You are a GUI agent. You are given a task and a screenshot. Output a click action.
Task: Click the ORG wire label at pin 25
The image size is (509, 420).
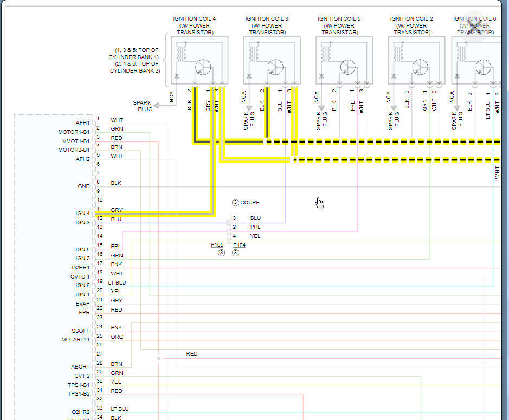117,337
